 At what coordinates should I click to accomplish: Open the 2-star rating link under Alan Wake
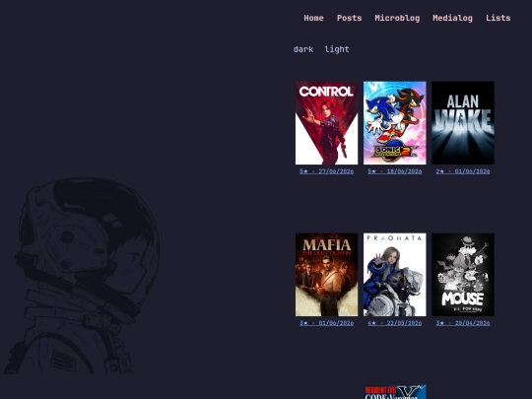pos(463,171)
